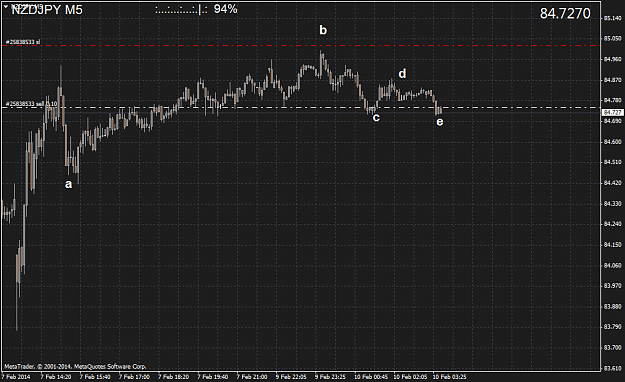Select the chart label 'c'
This screenshot has height=382, width=625.
[376, 117]
